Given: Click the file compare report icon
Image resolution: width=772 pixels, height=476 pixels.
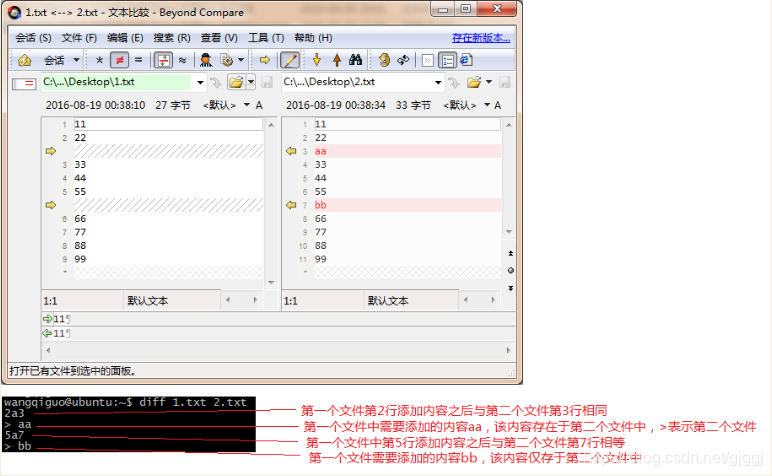Looking at the screenshot, I should [466, 60].
